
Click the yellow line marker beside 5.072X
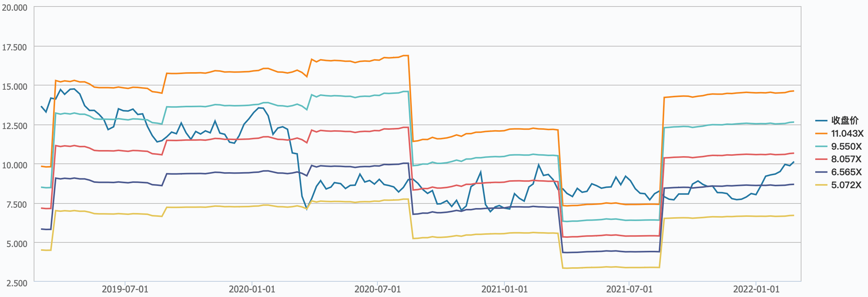821,185
